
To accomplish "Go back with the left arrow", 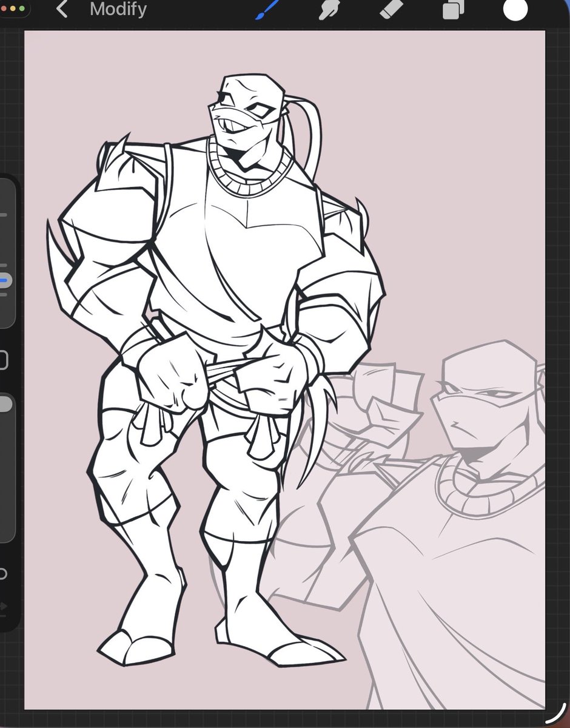I will (x=61, y=9).
